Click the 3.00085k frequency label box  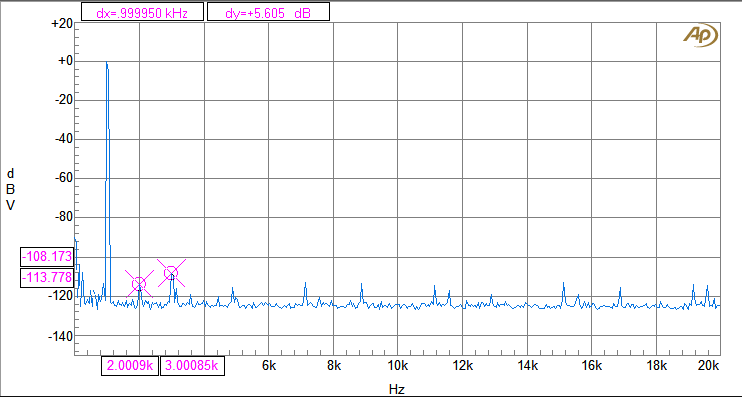point(192,366)
